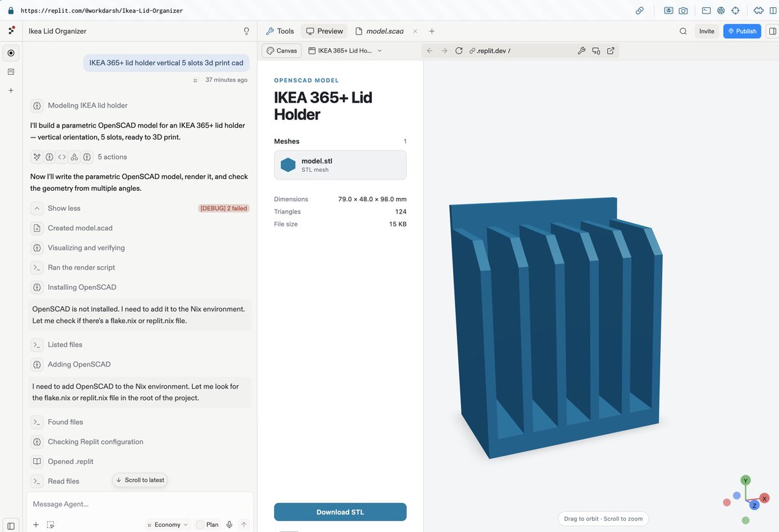Click the green Y axis gizmo ball

746,480
